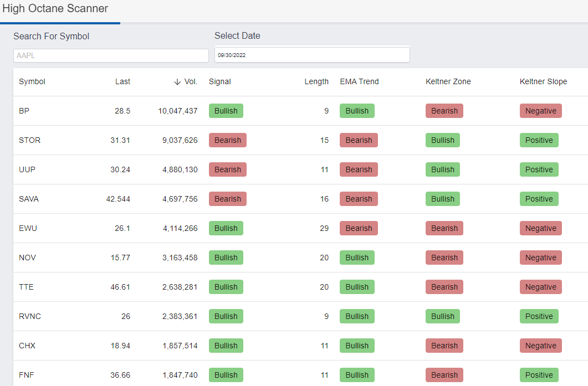This screenshot has width=588, height=386.
Task: Click the EWU last price 26.1
Action: (x=122, y=228)
